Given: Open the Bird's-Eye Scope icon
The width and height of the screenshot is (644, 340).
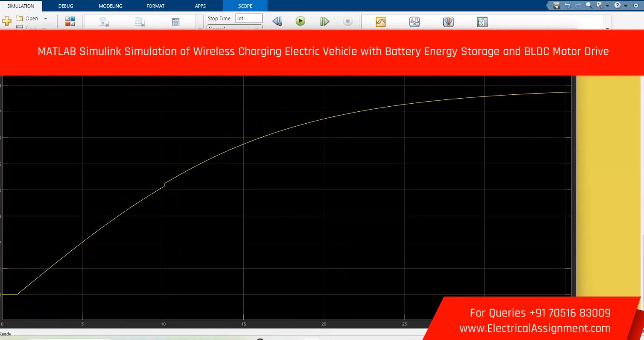Looking at the screenshot, I should click(448, 22).
